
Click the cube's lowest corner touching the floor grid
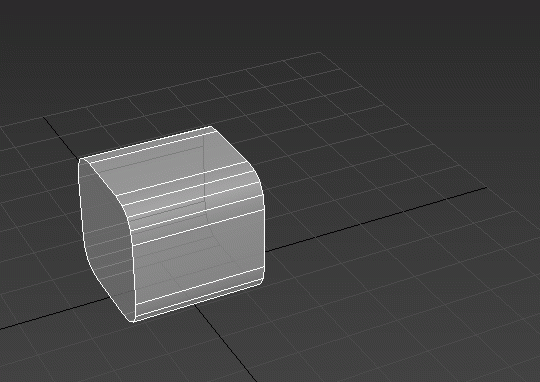(x=133, y=320)
